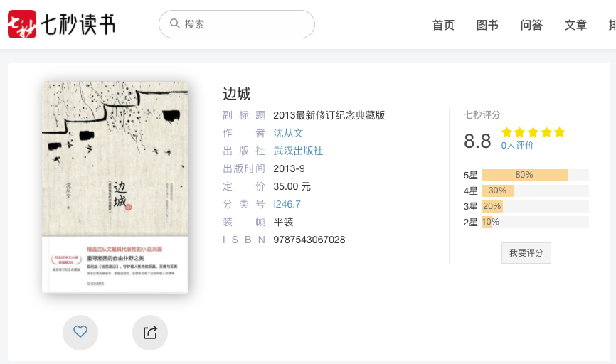This screenshot has height=364, width=616.
Task: Focus the 搜索 search input field
Action: (236, 24)
